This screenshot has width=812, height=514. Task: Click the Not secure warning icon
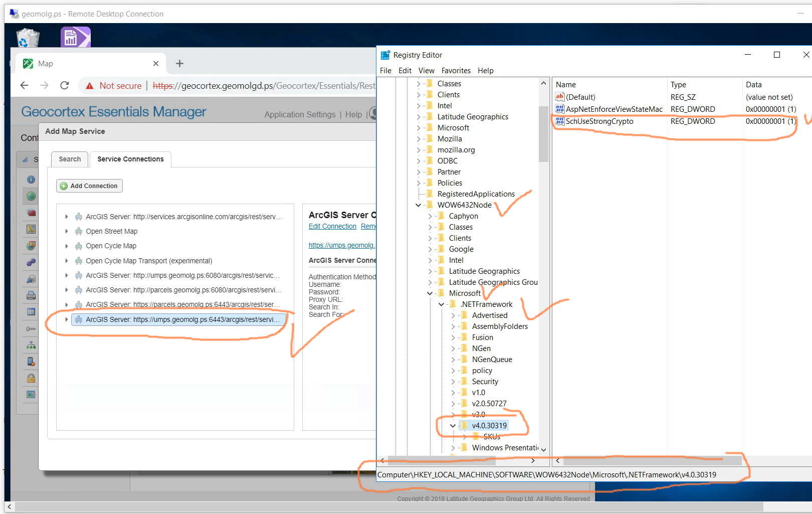(90, 86)
